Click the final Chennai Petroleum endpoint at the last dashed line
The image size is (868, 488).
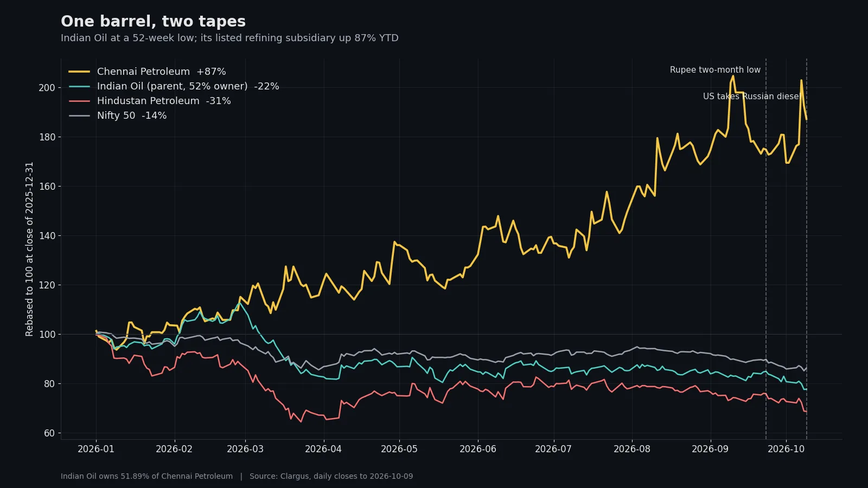tap(807, 119)
